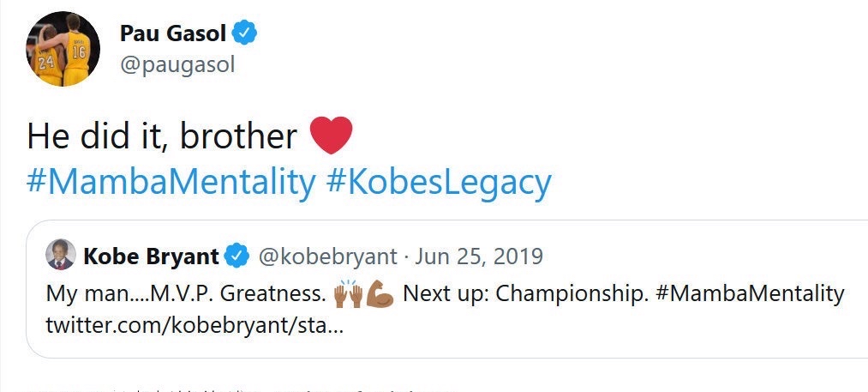
Task: Open the @paugasol handle
Action: [177, 66]
